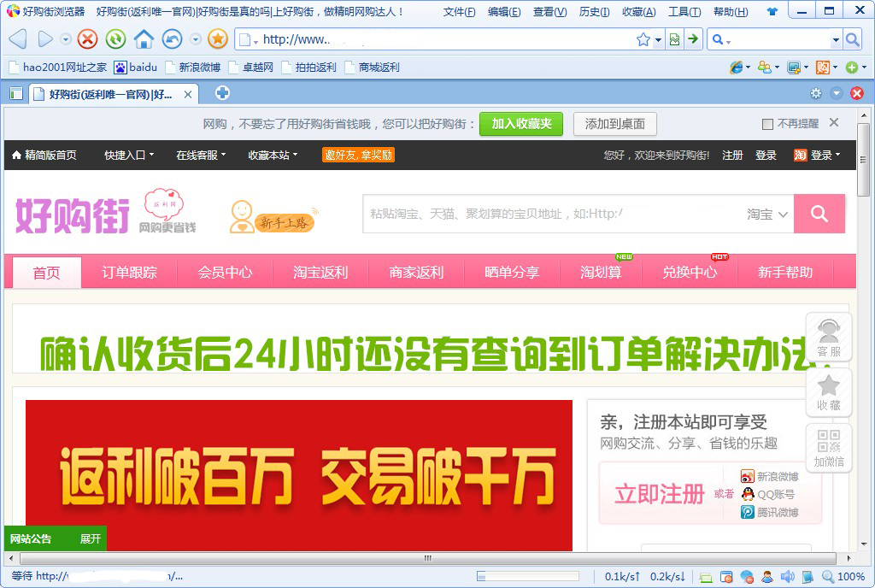
Task: Click the Taobao 淘 login icon
Action: pos(800,155)
